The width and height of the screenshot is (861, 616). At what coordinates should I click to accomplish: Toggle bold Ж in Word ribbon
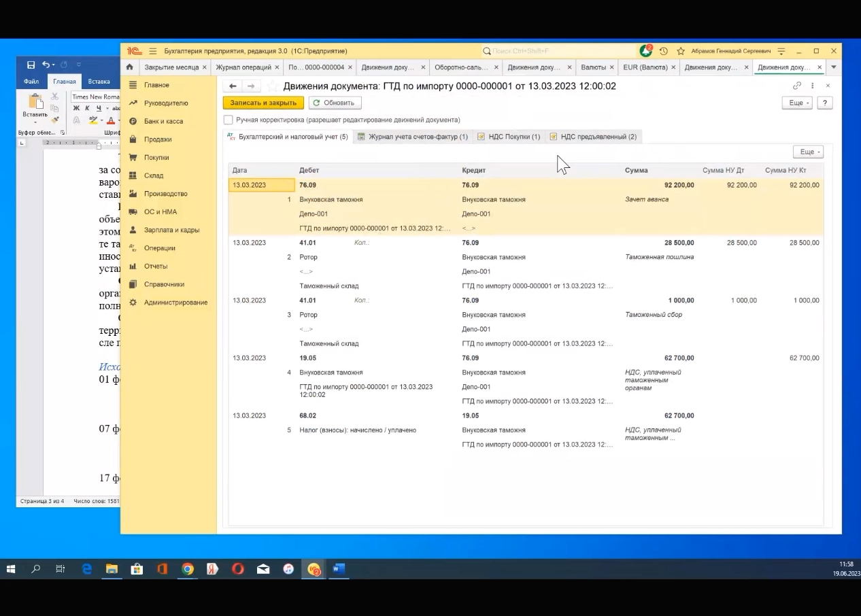tap(76, 108)
